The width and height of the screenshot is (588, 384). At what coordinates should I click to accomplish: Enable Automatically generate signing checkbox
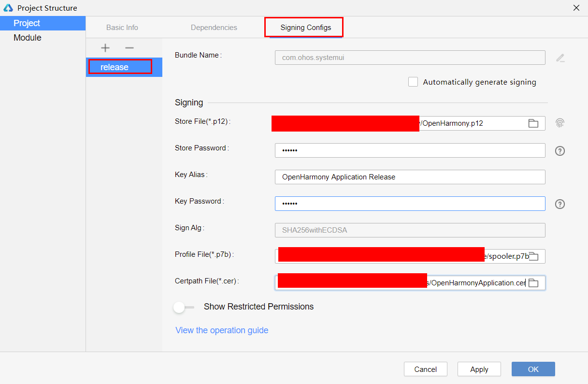413,82
